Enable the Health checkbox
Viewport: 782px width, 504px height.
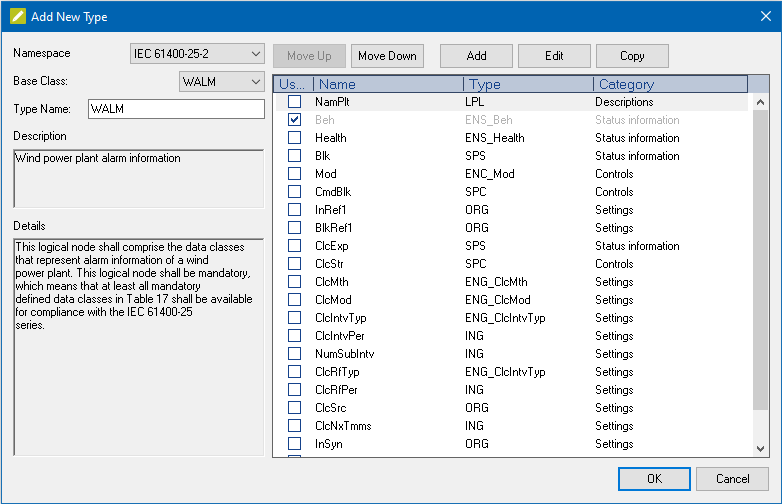point(295,138)
